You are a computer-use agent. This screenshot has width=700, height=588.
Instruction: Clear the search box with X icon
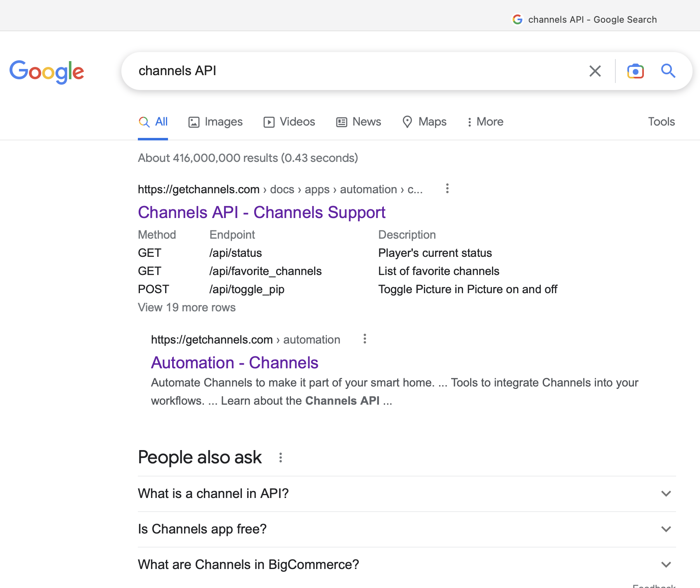[x=595, y=71]
